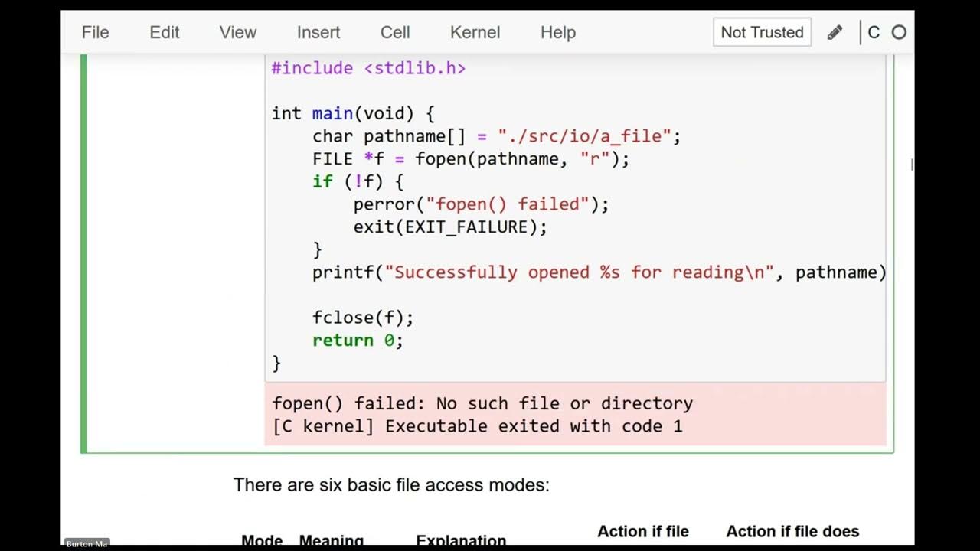Click the red fopen() failed error output

[x=482, y=403]
